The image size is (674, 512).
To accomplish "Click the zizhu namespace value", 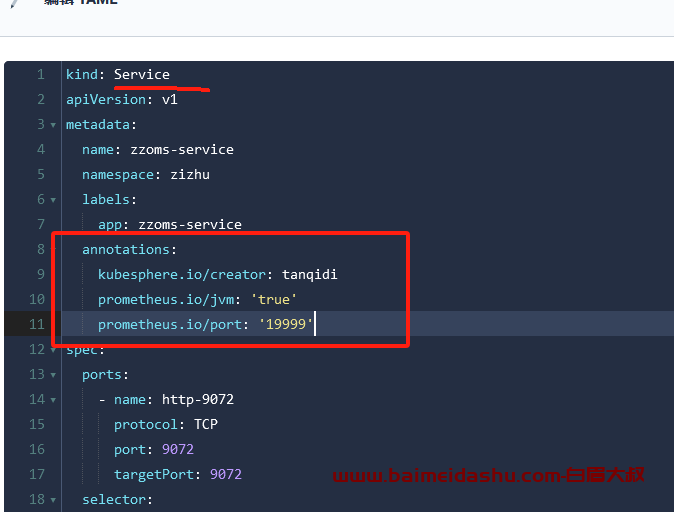I will 190,175.
